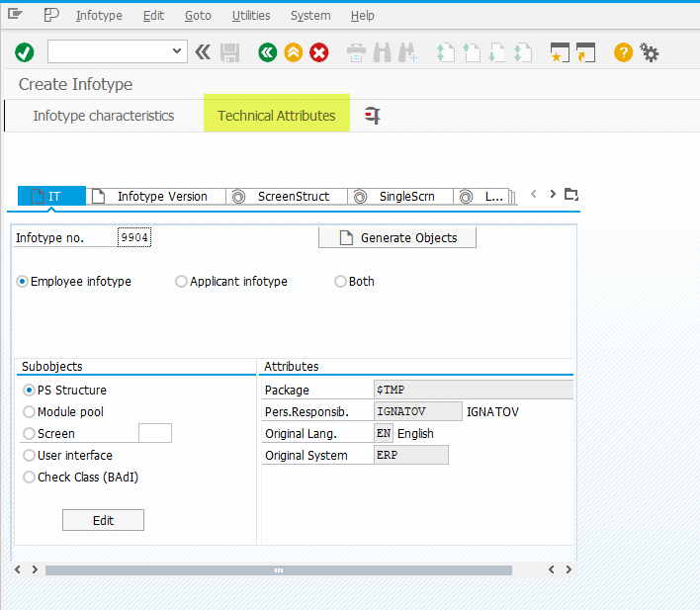The height and width of the screenshot is (610, 700).
Task: Click the Pers.Responsib. field IGNATOV
Action: [418, 411]
